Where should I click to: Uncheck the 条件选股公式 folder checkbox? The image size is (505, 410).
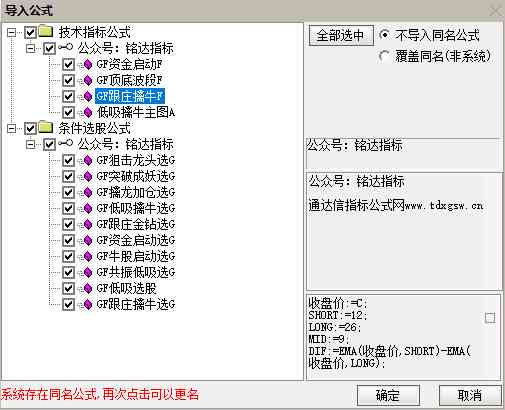(x=30, y=128)
